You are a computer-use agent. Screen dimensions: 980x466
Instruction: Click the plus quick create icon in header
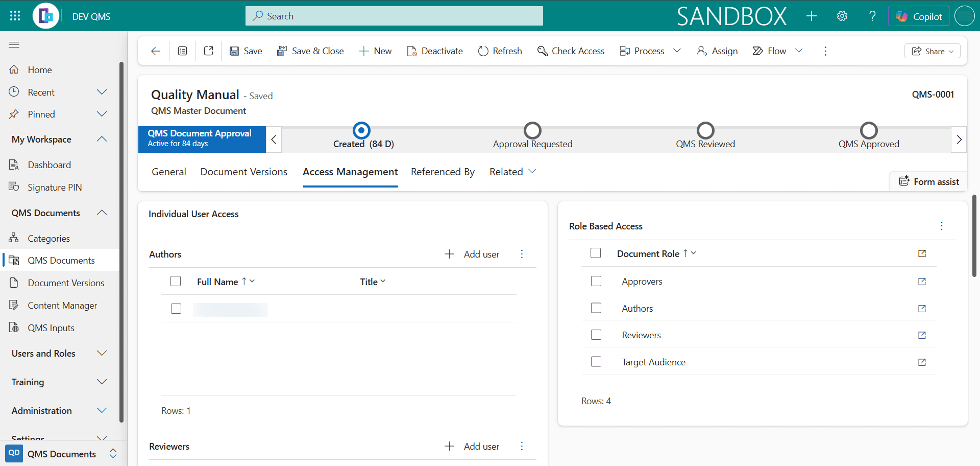[x=812, y=16]
